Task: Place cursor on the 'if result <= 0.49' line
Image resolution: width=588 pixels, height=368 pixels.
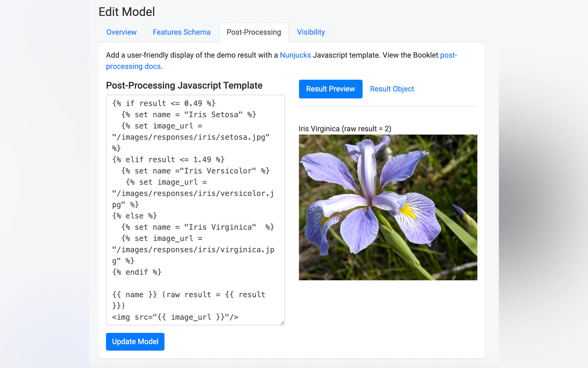Action: [164, 103]
